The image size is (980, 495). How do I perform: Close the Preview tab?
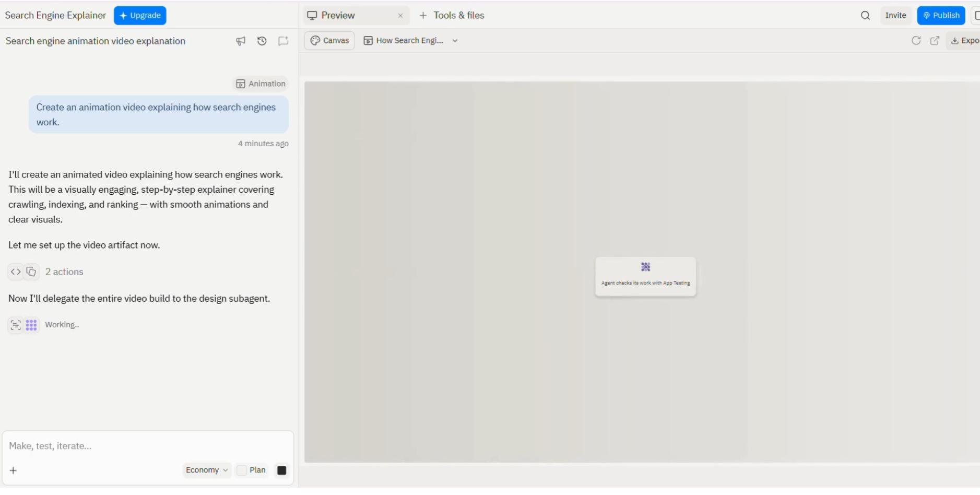tap(400, 16)
